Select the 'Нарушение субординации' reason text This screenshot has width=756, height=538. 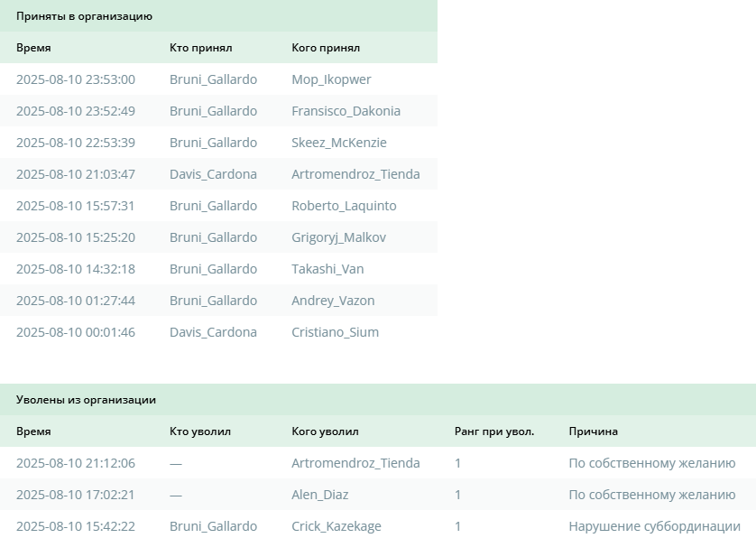[654, 526]
